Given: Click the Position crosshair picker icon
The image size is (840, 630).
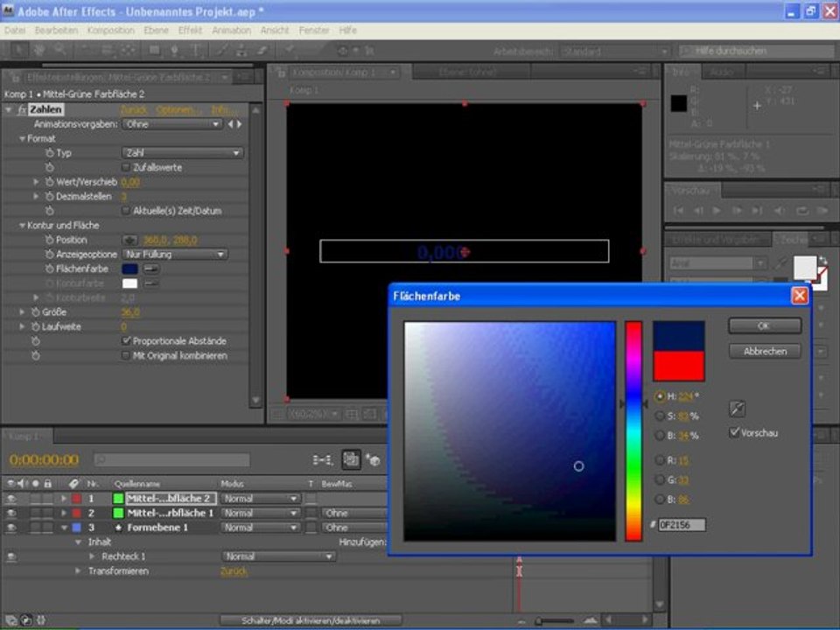Looking at the screenshot, I should [x=130, y=240].
